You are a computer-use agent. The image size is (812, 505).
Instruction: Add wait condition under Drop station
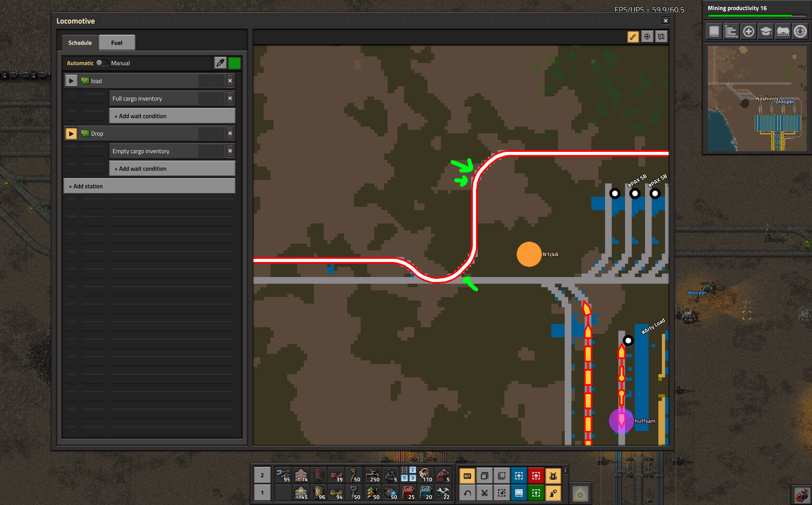[172, 169]
